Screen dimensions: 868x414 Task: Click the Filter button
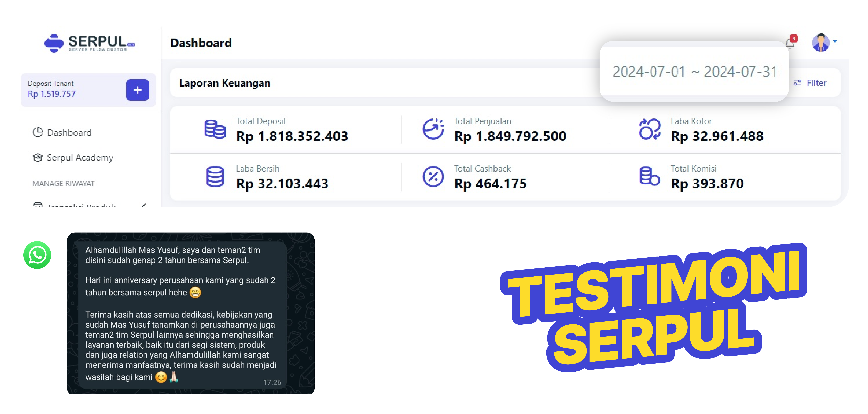810,83
